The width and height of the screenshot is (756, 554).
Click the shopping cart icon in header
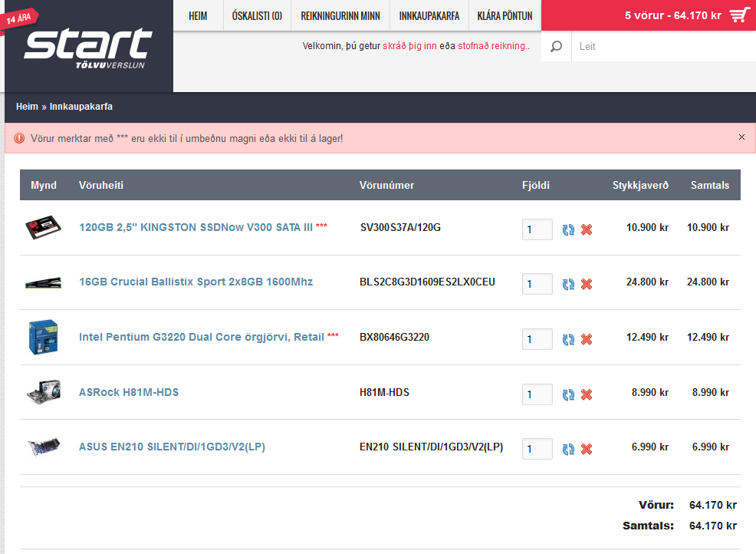[739, 15]
